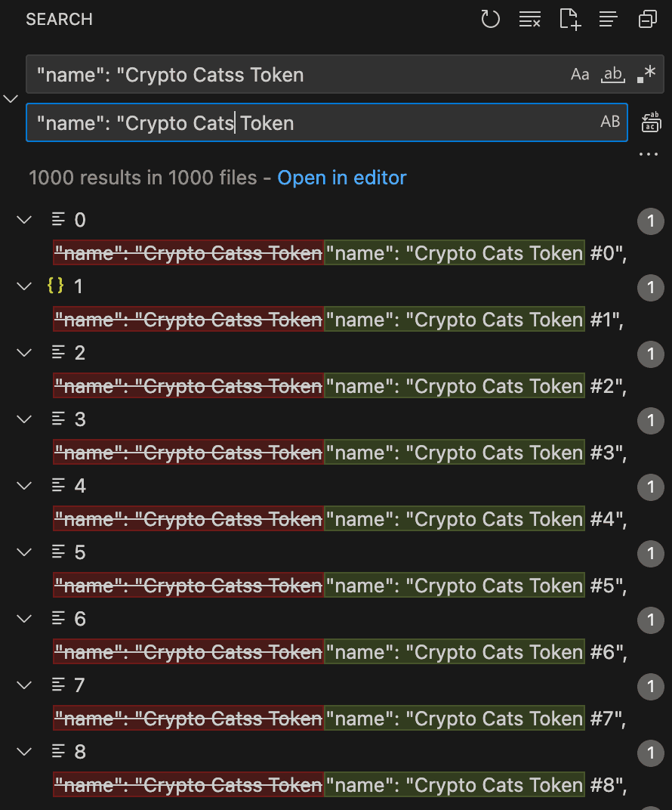Click the Refresh search results icon

click(491, 20)
